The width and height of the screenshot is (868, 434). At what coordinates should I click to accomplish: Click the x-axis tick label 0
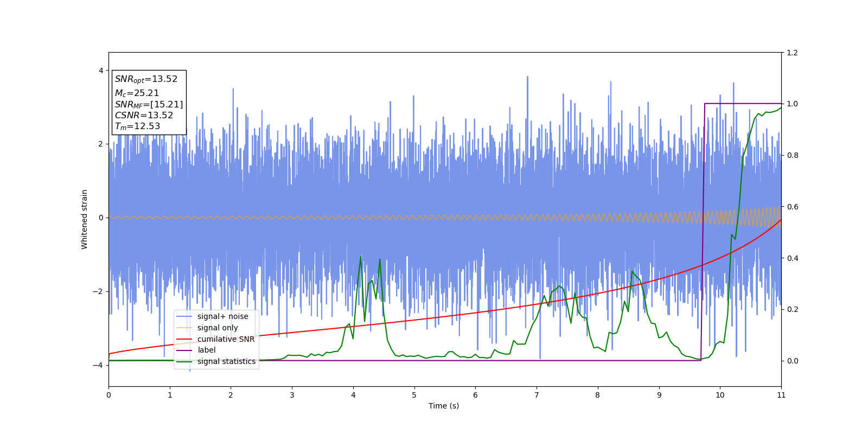point(108,395)
